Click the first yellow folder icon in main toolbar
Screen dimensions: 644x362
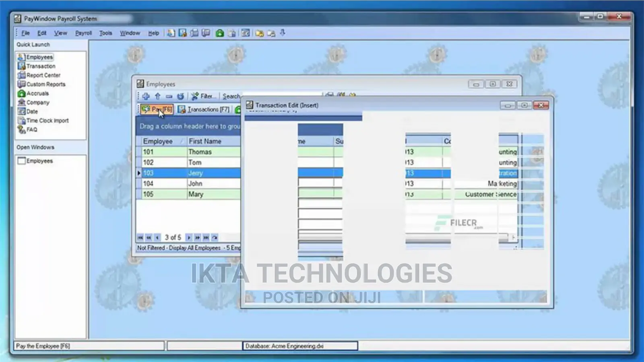click(x=260, y=33)
